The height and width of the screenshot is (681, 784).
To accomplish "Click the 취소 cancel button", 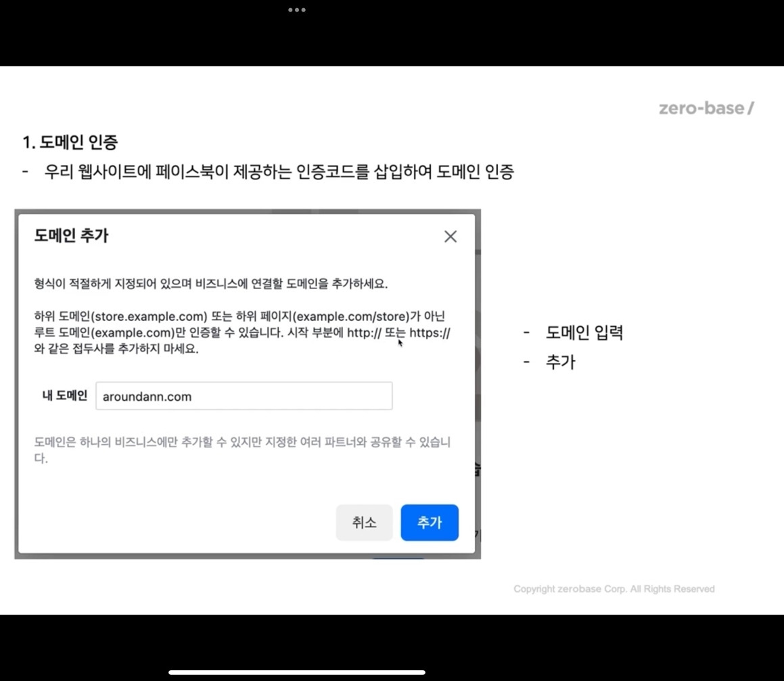I will tap(364, 522).
